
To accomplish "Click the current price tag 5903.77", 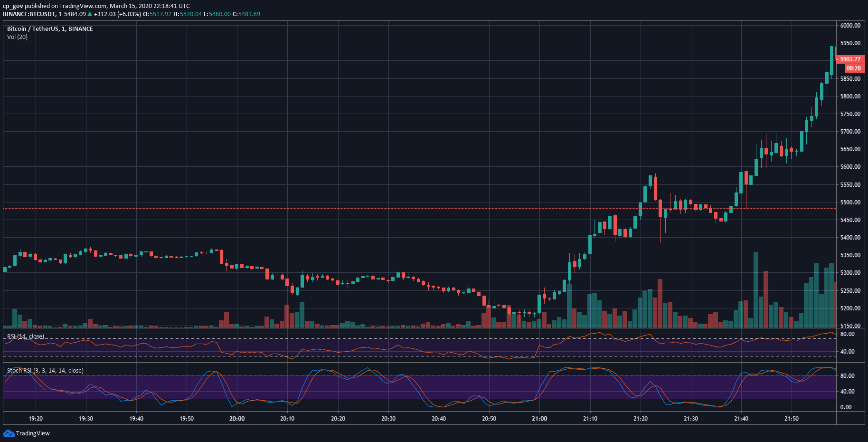I will tap(850, 59).
